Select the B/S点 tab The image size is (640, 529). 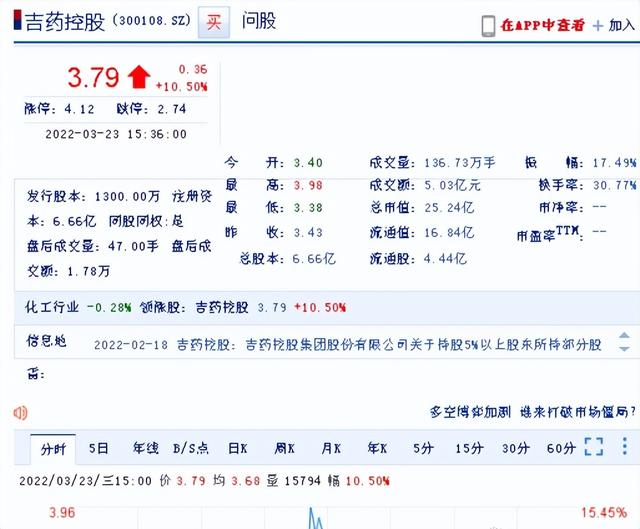point(191,449)
